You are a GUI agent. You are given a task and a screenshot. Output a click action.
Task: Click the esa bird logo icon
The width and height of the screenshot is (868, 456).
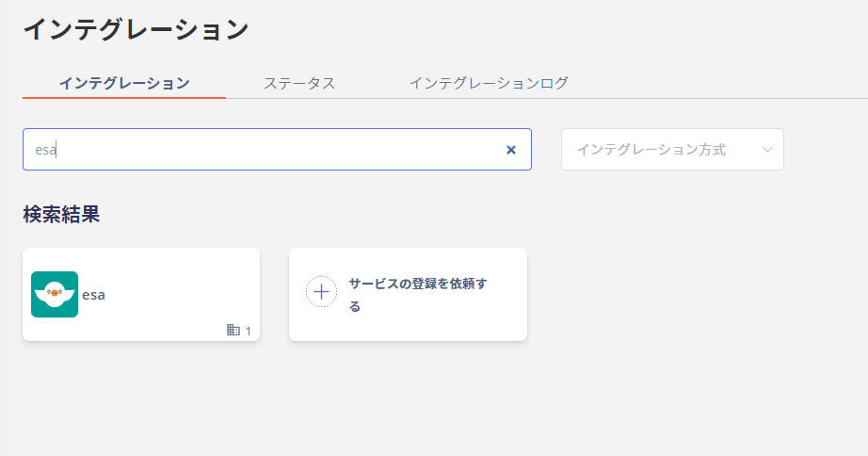coord(55,294)
